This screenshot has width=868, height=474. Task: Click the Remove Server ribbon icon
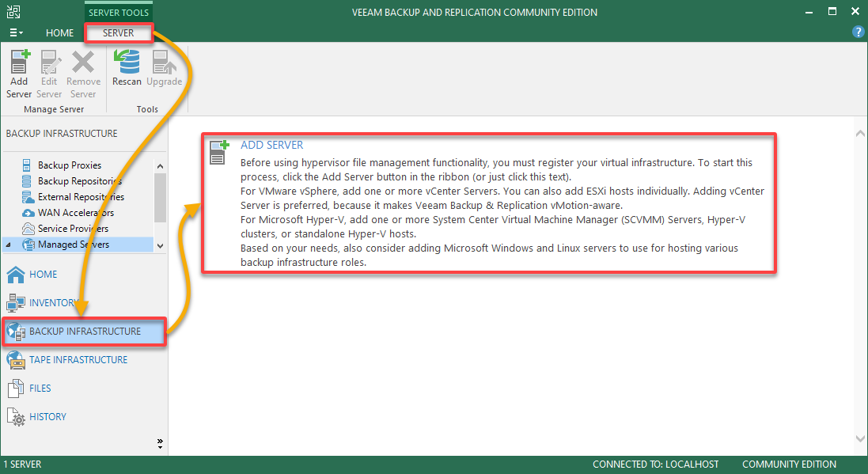click(83, 62)
